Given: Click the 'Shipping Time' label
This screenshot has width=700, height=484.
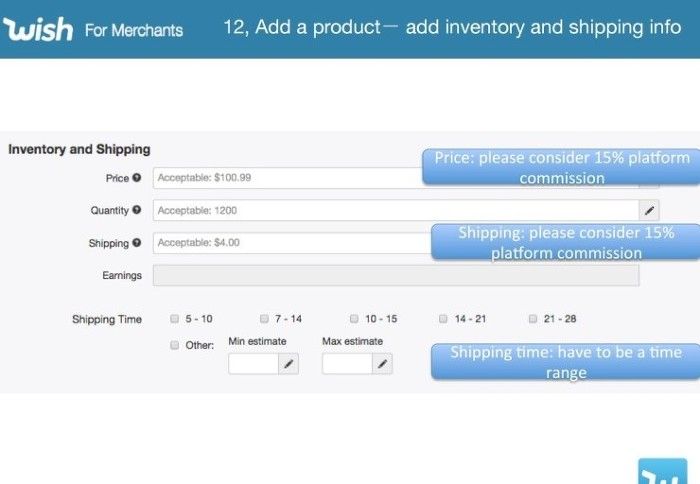Looking at the screenshot, I should click(107, 319).
